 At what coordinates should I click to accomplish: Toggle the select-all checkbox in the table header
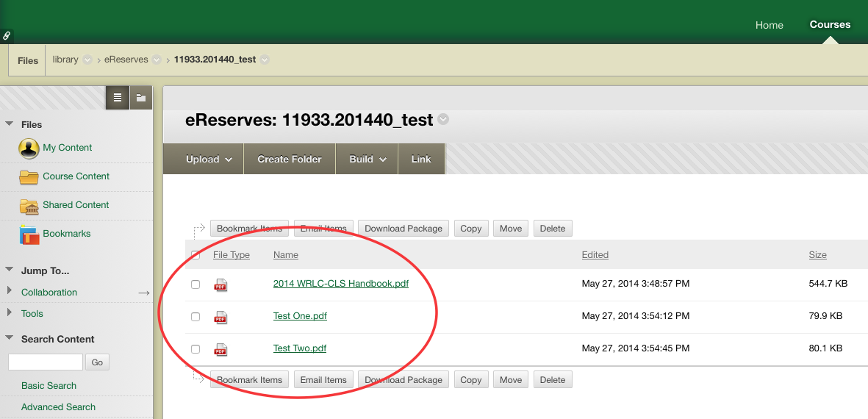[x=196, y=254]
